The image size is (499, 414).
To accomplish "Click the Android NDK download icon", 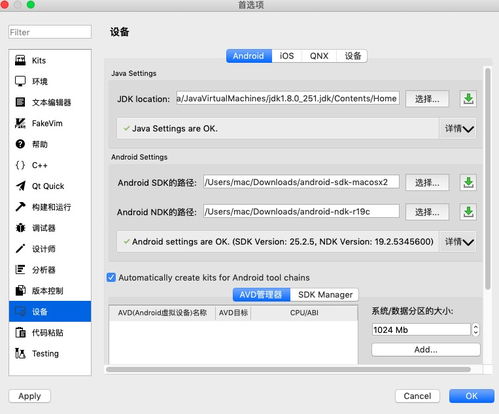I will (468, 212).
